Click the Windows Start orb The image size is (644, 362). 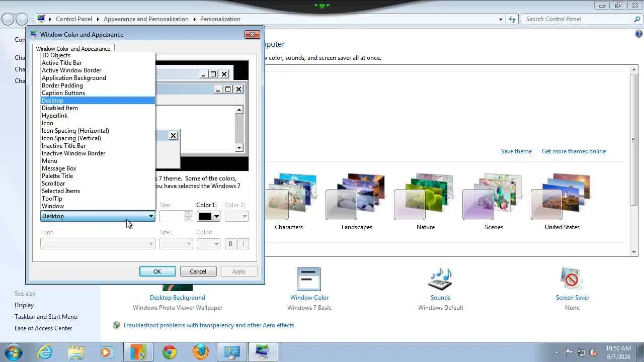(x=13, y=352)
